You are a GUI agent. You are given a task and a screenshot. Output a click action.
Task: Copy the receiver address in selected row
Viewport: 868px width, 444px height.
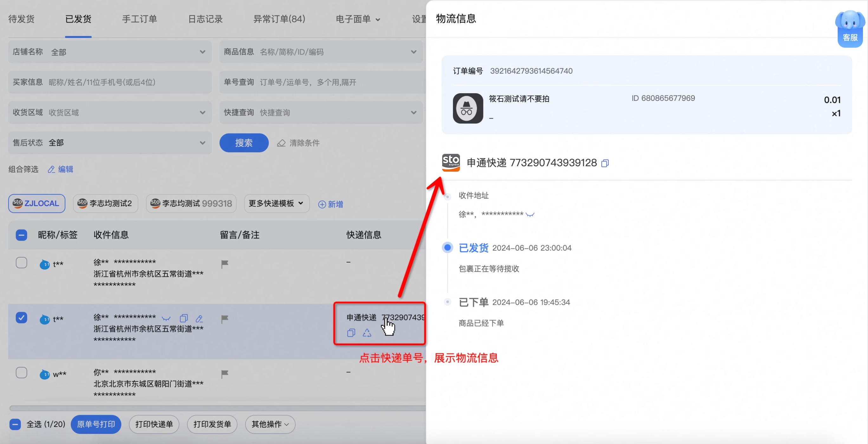tap(184, 318)
